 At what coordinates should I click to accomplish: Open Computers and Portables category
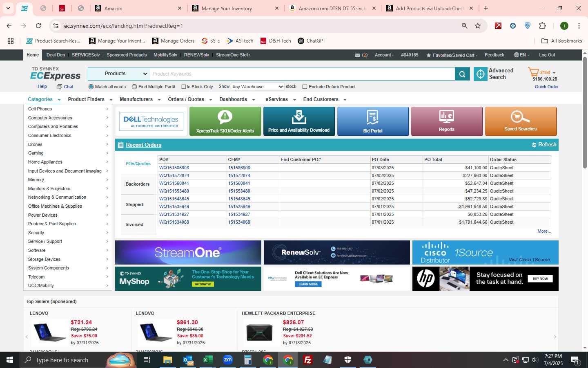(x=53, y=127)
